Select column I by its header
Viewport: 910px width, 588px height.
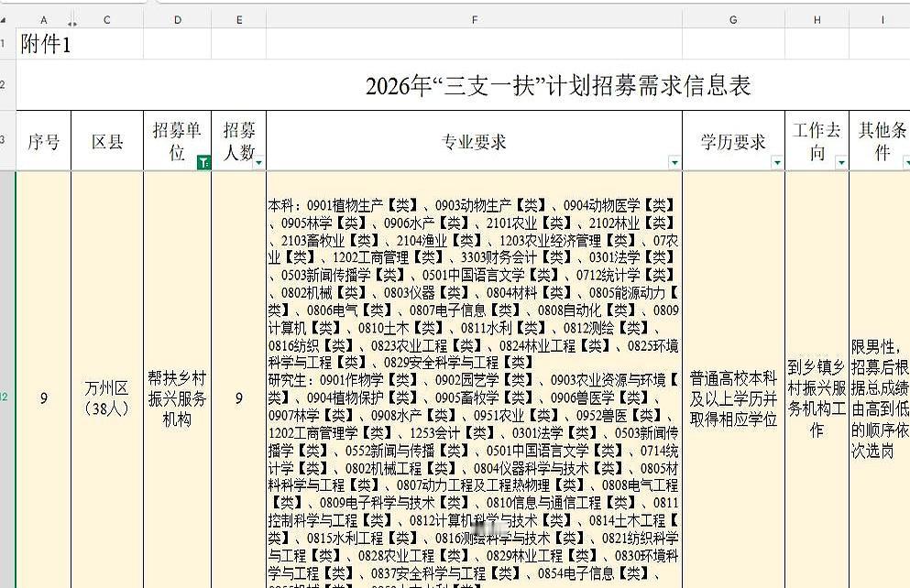pyautogui.click(x=882, y=18)
